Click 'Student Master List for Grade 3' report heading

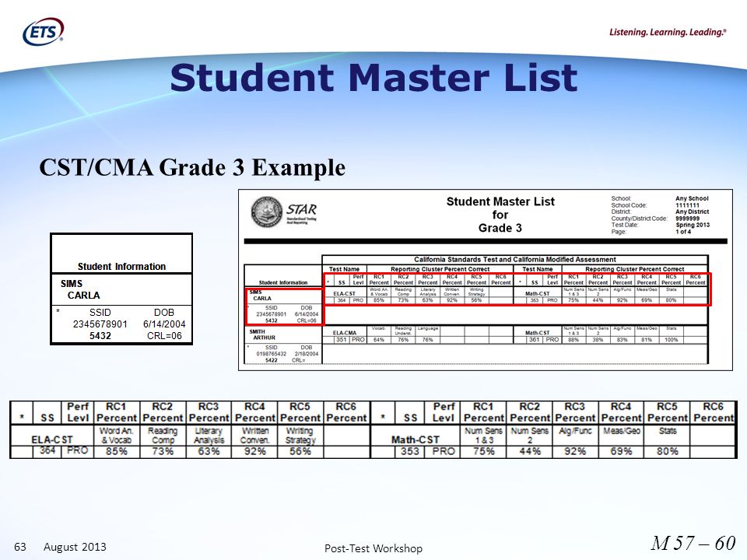pyautogui.click(x=500, y=215)
